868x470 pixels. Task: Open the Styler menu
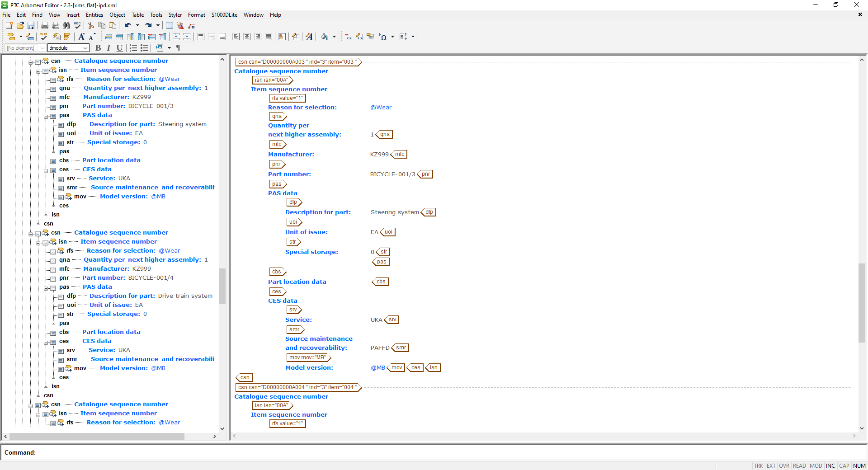click(175, 15)
